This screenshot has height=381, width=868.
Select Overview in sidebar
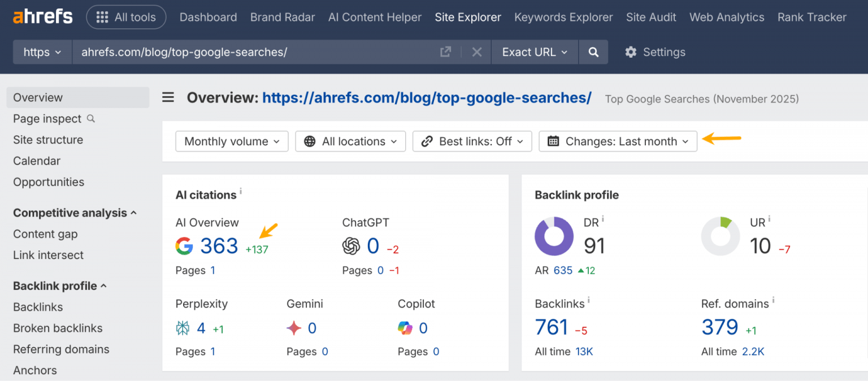click(78, 97)
